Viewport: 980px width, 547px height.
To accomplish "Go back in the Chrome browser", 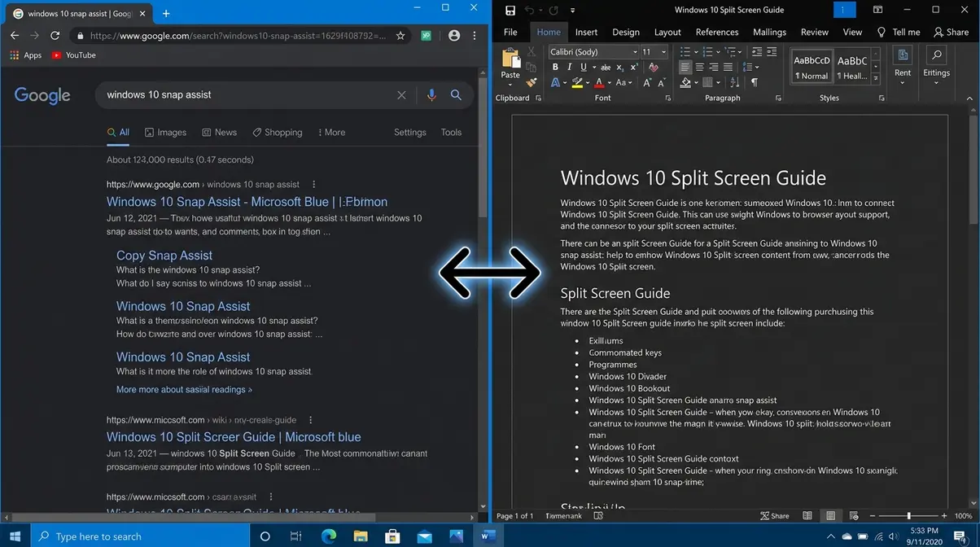I will coord(15,36).
